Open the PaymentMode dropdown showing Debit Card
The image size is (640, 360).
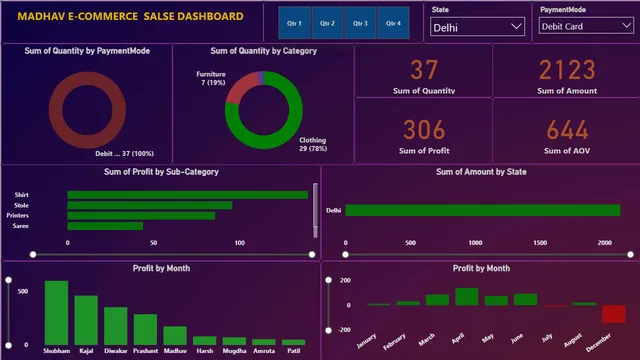pyautogui.click(x=586, y=26)
